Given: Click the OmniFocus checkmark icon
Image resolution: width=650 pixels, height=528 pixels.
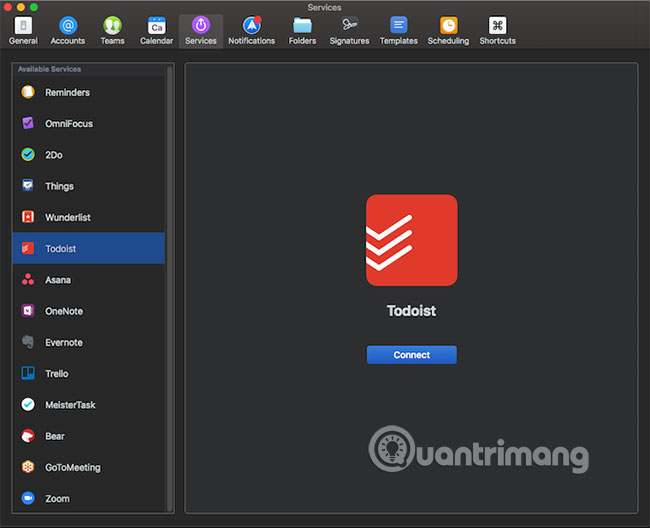Looking at the screenshot, I should click(x=28, y=123).
